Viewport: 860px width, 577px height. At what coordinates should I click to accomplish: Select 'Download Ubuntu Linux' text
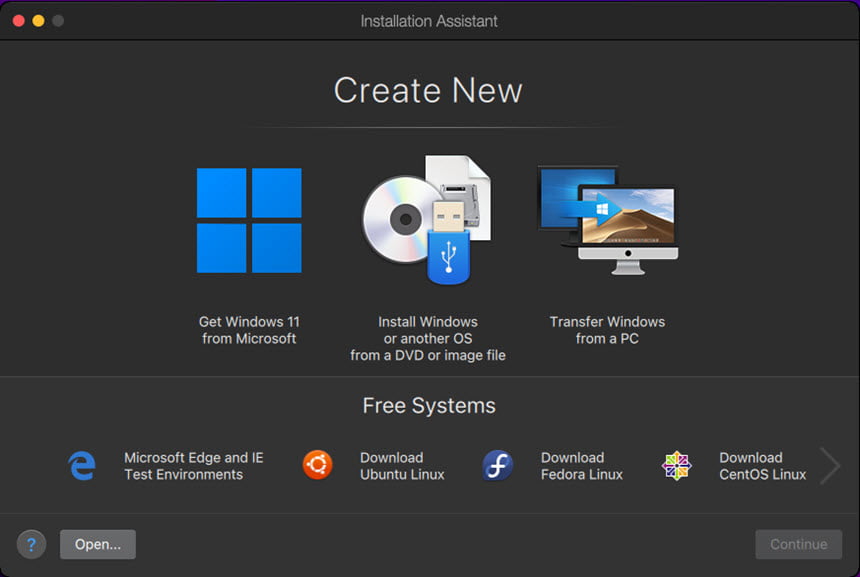tap(402, 466)
